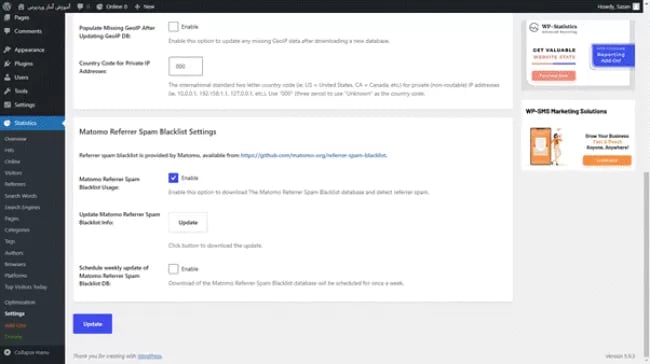Image resolution: width=650 pixels, height=364 pixels.
Task: Open the Platforms submenu item
Action: (x=16, y=275)
